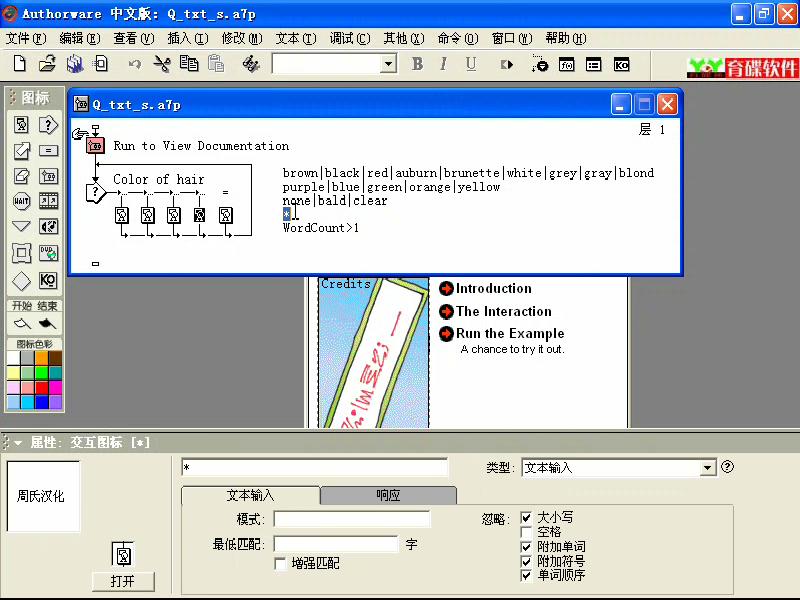
Task: Open the 调试 menu
Action: tap(350, 38)
